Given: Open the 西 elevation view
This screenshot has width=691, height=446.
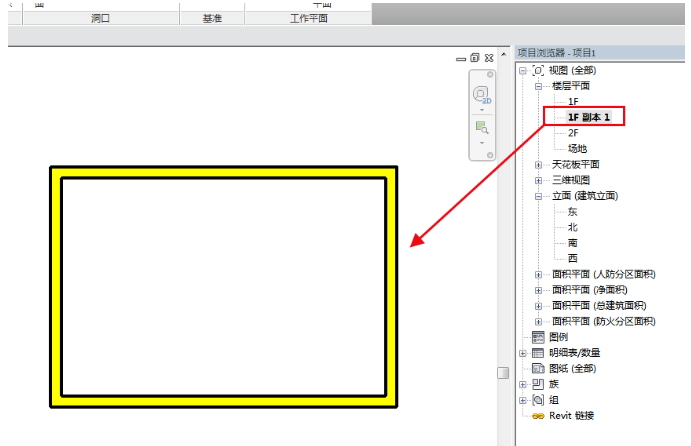Looking at the screenshot, I should (x=572, y=258).
